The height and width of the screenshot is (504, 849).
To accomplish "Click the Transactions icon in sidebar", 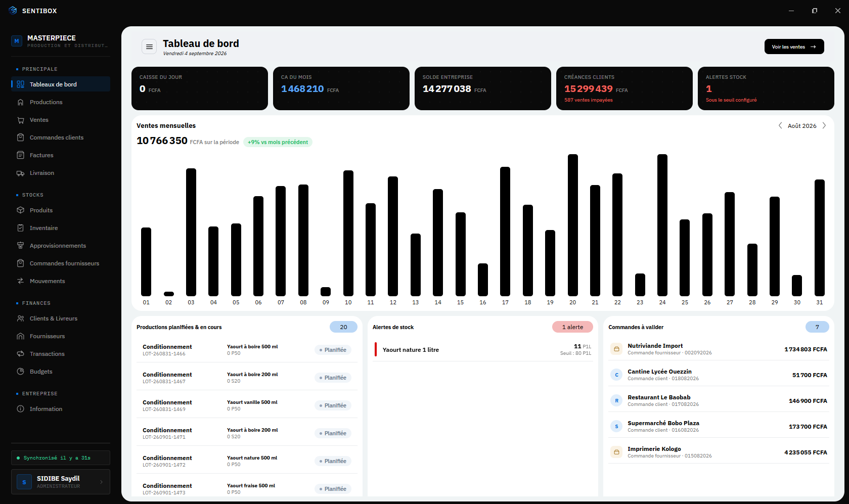I will pos(21,354).
